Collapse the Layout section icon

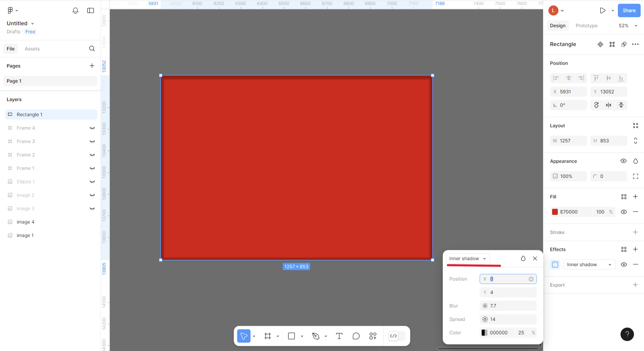coord(635,126)
